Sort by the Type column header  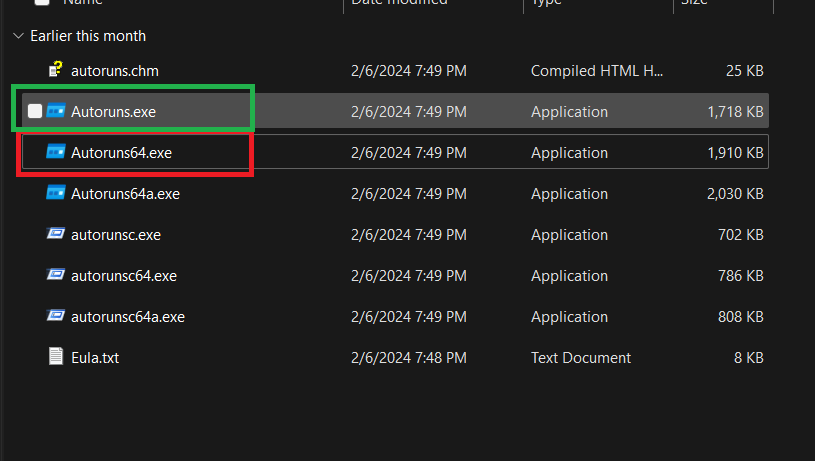pyautogui.click(x=546, y=3)
